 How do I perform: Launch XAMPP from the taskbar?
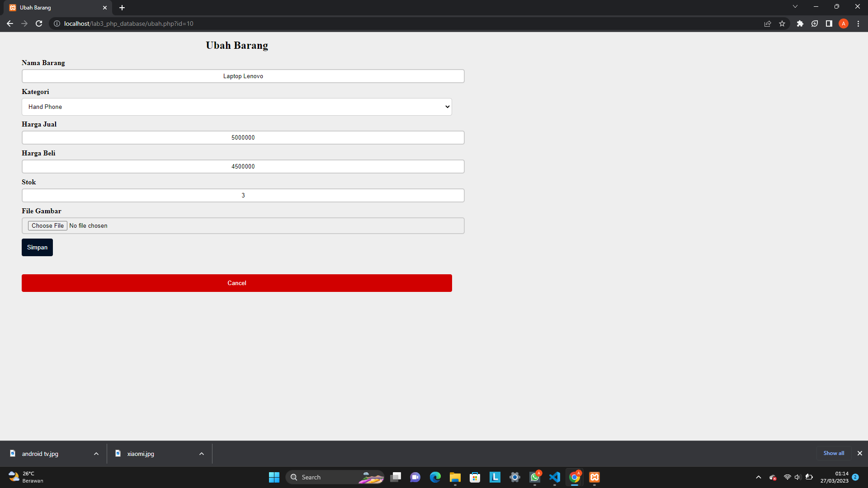[x=594, y=477]
